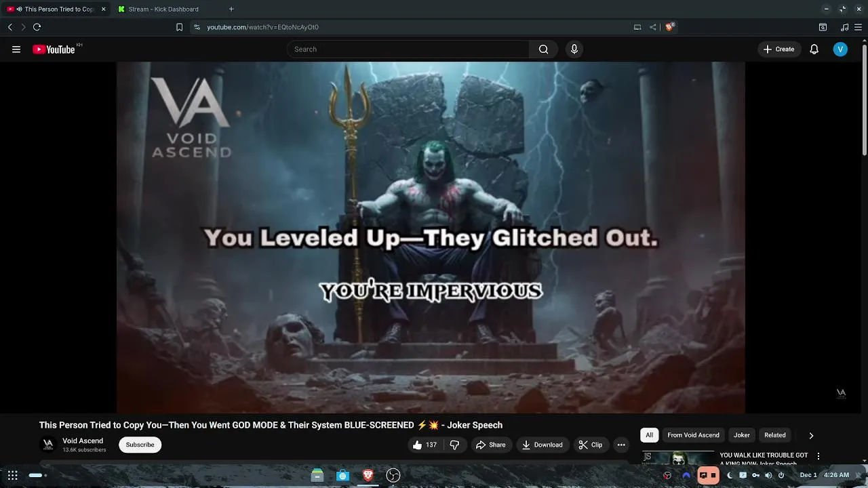Click the Brave browser icon in the taskbar

pyautogui.click(x=368, y=476)
